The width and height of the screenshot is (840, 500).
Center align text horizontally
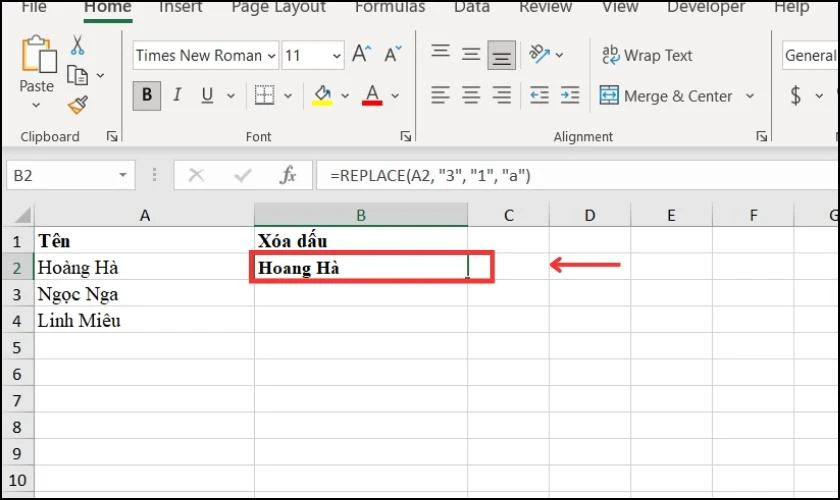click(471, 95)
